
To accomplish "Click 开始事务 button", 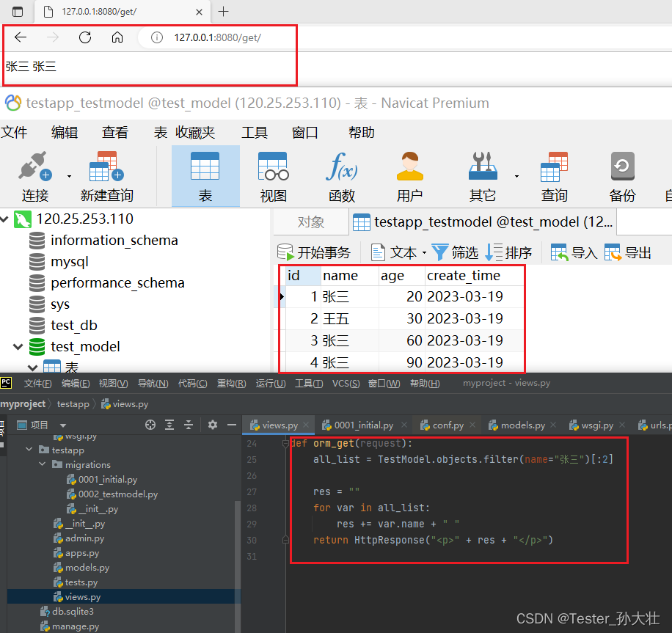I will coord(314,252).
